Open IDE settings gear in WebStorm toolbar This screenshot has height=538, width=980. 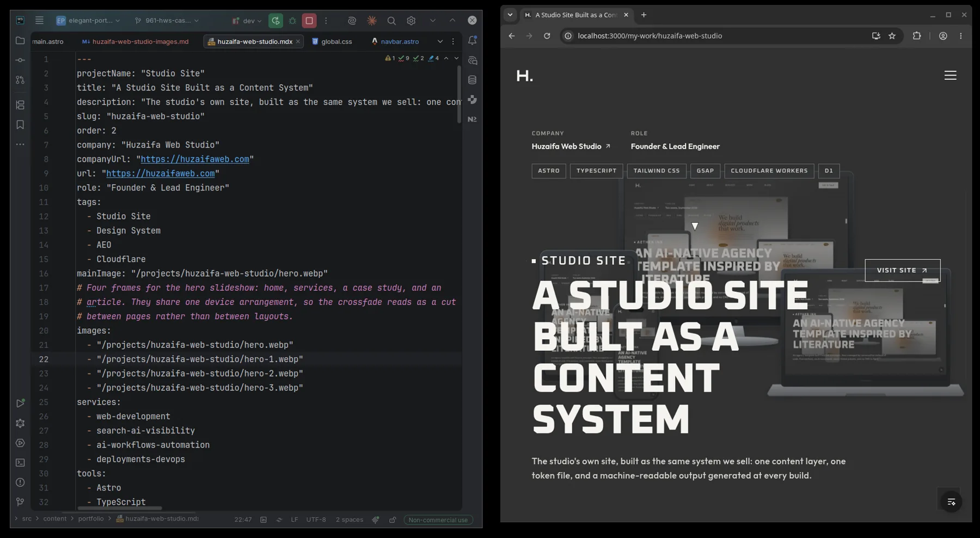click(x=411, y=21)
